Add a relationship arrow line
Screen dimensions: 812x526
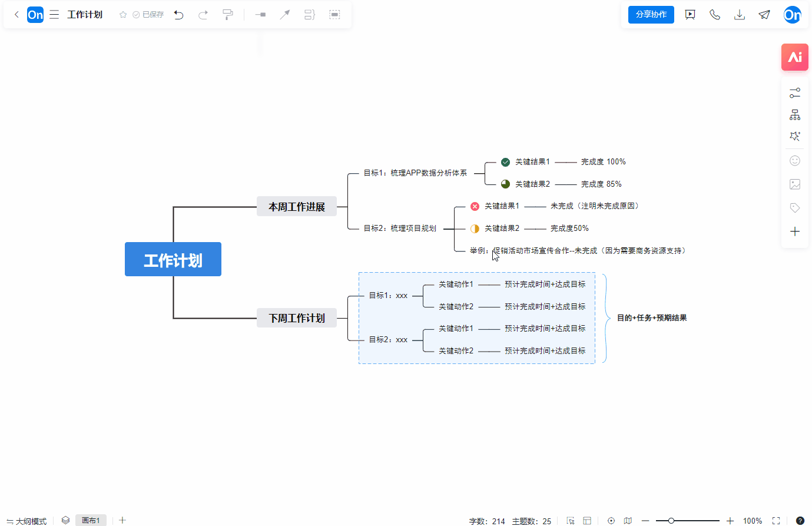285,15
